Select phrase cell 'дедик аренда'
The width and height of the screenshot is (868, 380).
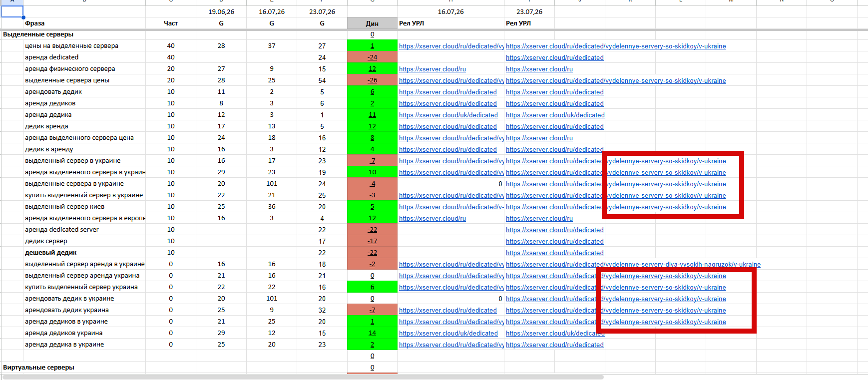click(84, 126)
